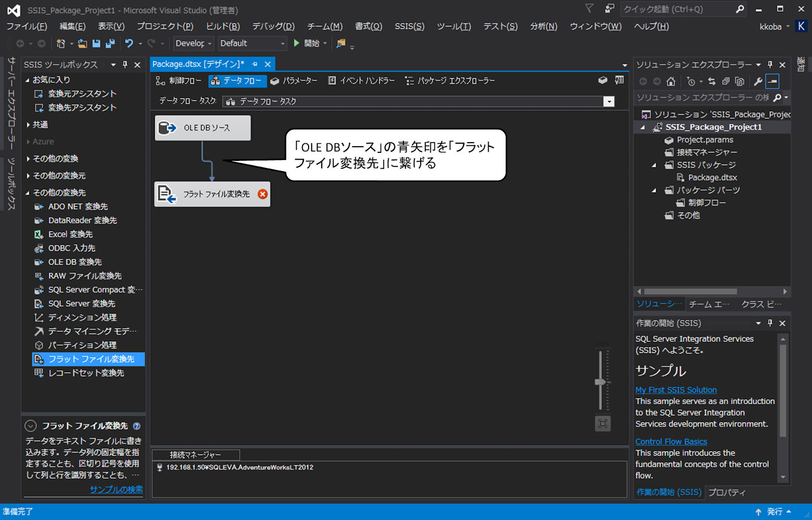Click the help icon beside フラット ファイル変換先 description
This screenshot has height=520, width=812.
coord(137,426)
